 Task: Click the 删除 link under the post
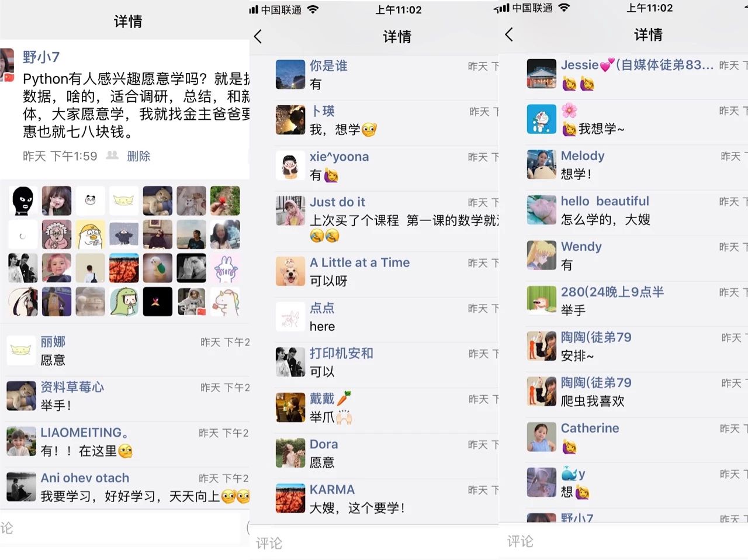[138, 156]
